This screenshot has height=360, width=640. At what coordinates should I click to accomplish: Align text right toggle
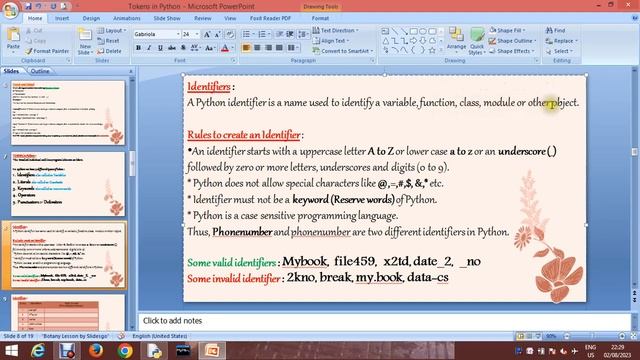pyautogui.click(x=268, y=48)
